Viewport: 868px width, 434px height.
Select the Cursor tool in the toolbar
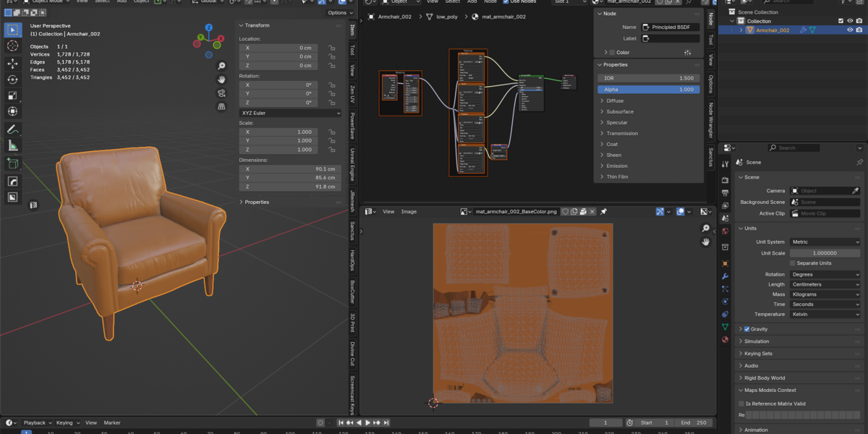pyautogui.click(x=13, y=46)
